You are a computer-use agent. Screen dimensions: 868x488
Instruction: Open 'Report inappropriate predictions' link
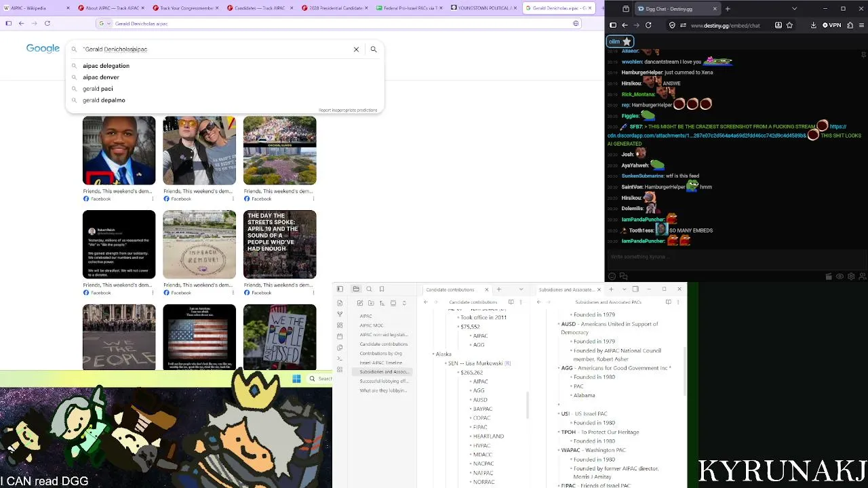click(x=348, y=110)
